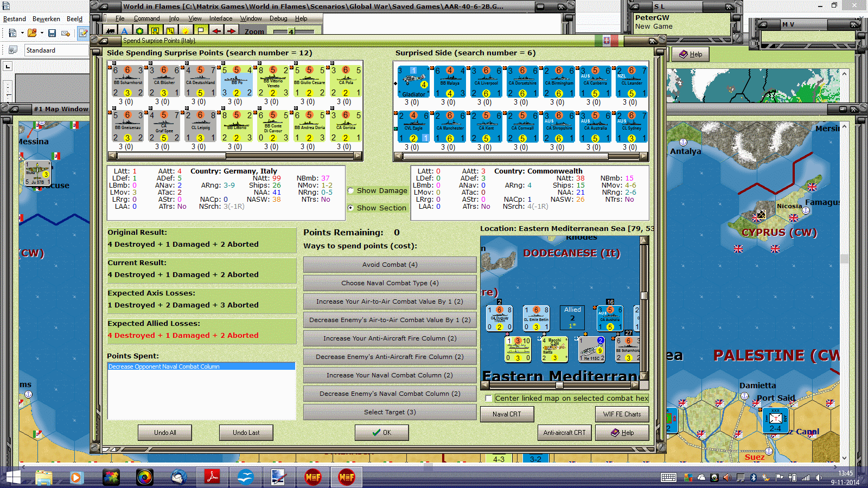Open the Bewerken menu in background window
The image size is (868, 488).
coord(46,19)
